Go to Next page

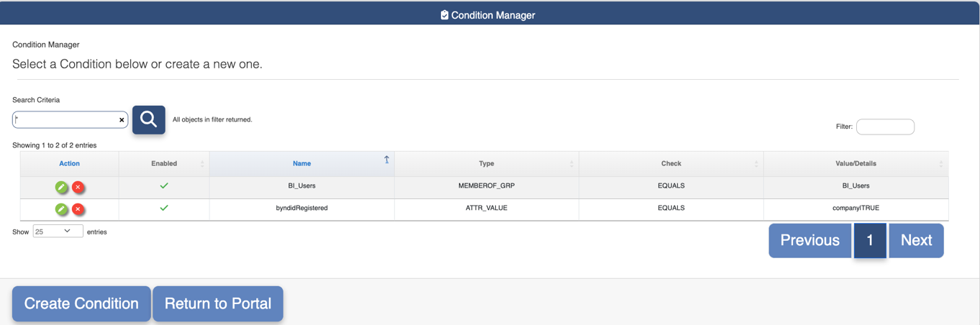point(916,240)
